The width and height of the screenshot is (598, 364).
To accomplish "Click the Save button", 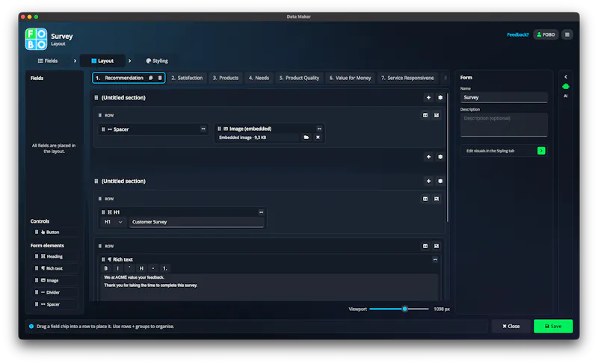I will coord(553,327).
